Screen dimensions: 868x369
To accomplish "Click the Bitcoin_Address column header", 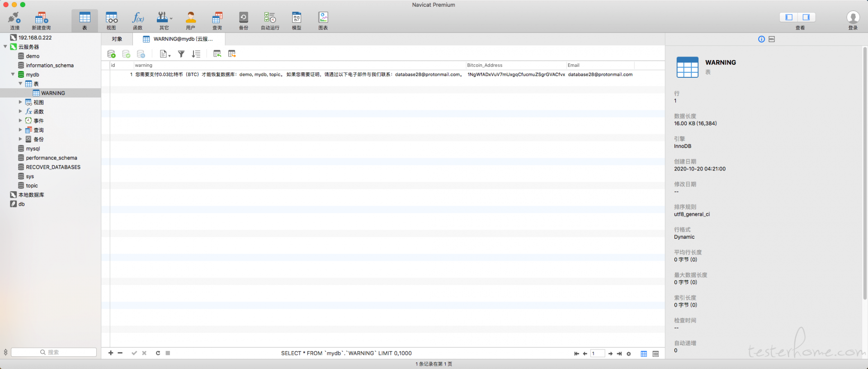I will (516, 65).
